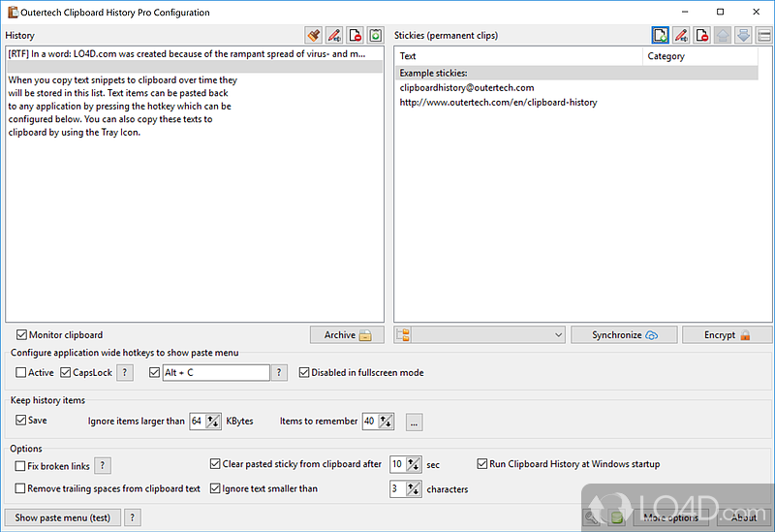Click green clipboard icon above History

(376, 35)
